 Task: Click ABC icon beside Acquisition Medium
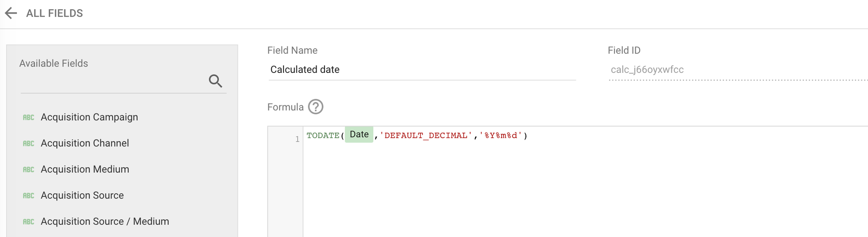pyautogui.click(x=28, y=170)
